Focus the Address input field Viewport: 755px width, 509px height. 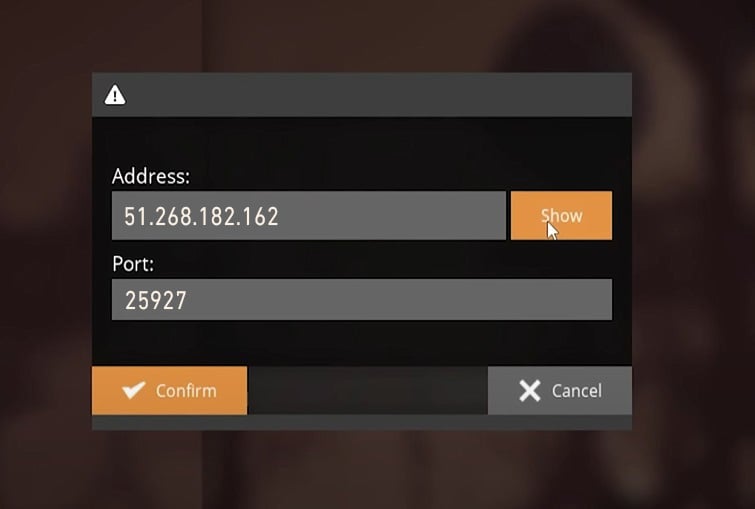coord(309,215)
